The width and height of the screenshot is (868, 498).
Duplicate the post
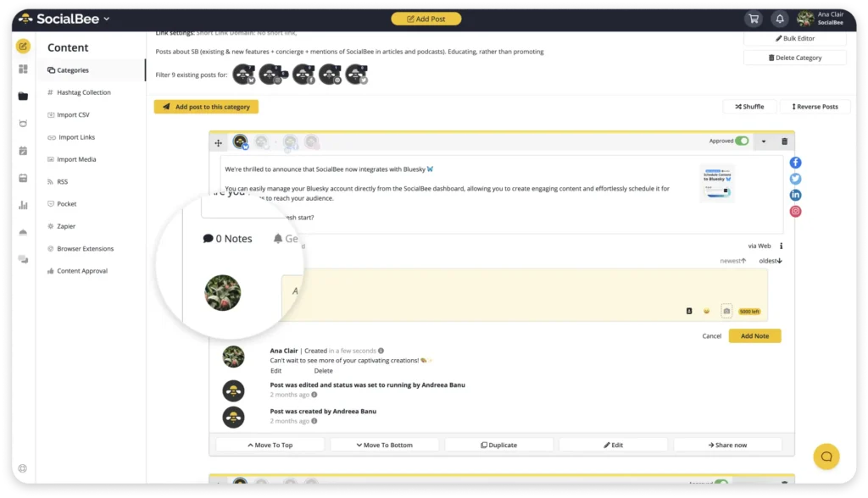point(498,445)
